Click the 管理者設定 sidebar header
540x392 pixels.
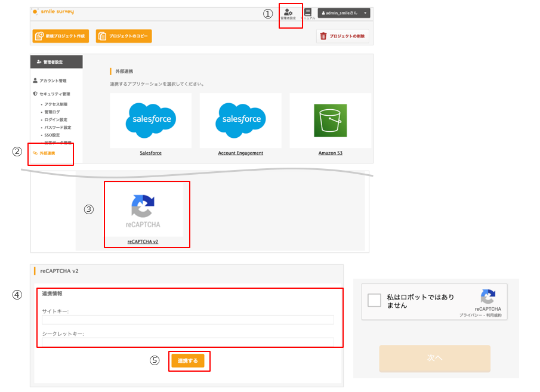pyautogui.click(x=57, y=62)
